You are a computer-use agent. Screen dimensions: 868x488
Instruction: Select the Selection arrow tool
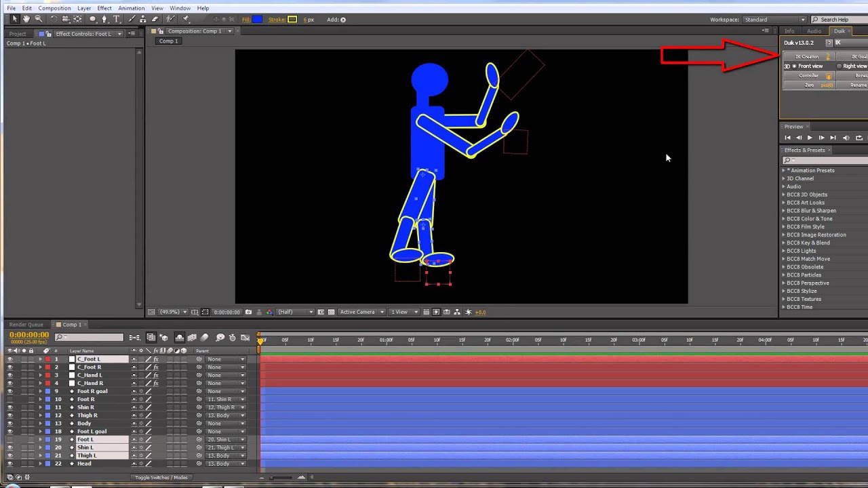[14, 20]
